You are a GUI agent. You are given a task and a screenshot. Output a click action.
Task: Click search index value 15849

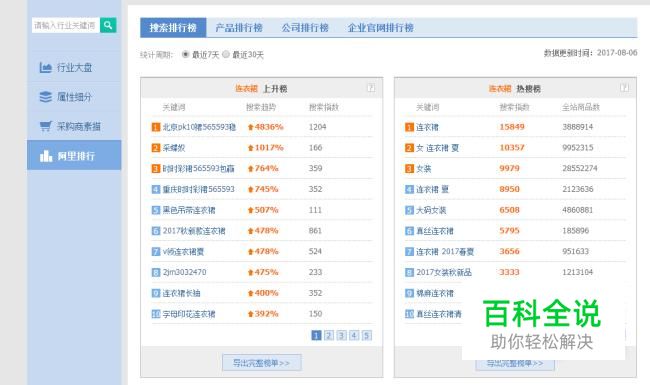pos(512,127)
